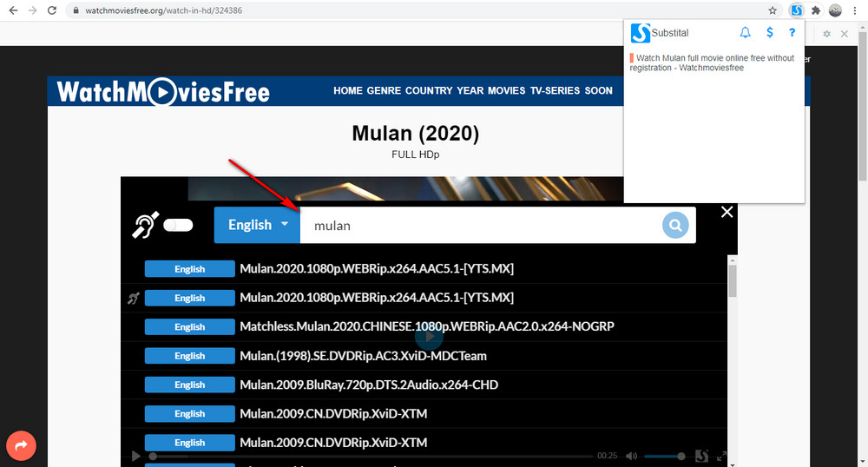Viewport: 868px width, 467px height.
Task: Open the MOVIES section
Action: 507,91
